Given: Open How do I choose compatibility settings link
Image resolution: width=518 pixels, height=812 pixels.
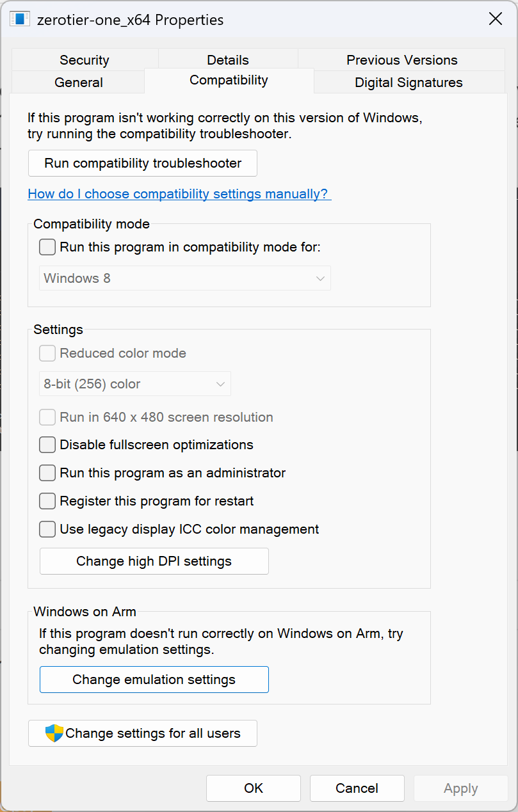Looking at the screenshot, I should (179, 194).
